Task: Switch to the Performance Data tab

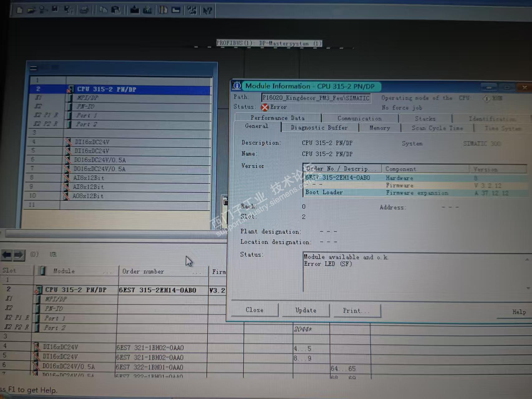Action: tap(278, 118)
